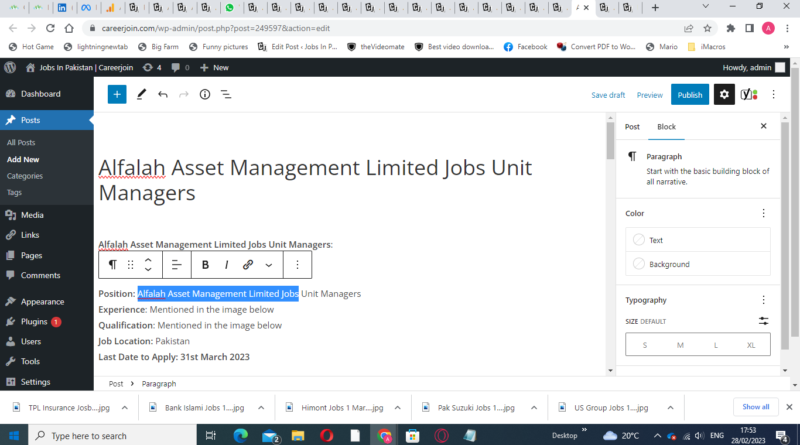Toggle the settings gear sidebar button
This screenshot has height=445, width=800.
[x=725, y=95]
